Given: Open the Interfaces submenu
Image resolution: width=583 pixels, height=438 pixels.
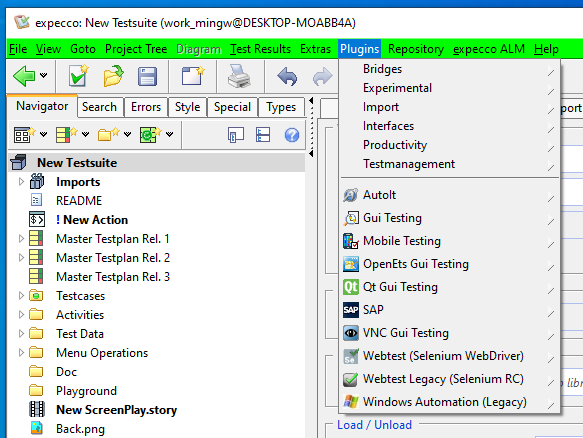Looking at the screenshot, I should [x=449, y=126].
